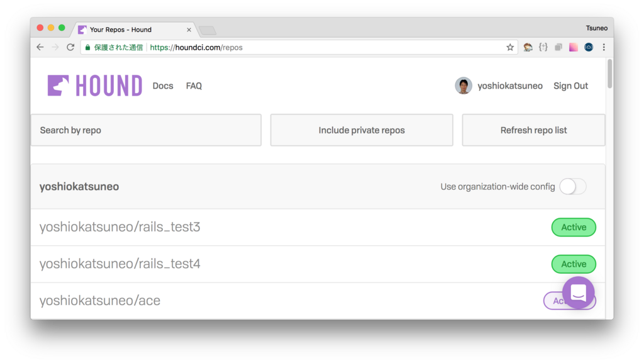This screenshot has height=363, width=644.
Task: Click the yoshiokatsuneo username in header
Action: (x=509, y=86)
